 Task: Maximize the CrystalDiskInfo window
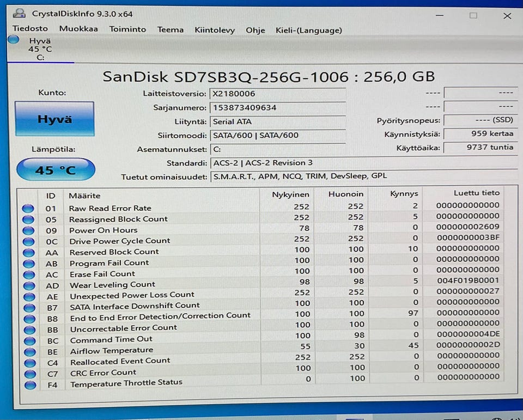tap(473, 15)
